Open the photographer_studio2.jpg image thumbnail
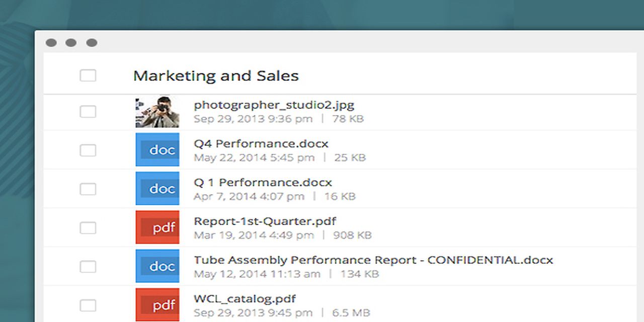The height and width of the screenshot is (322, 644). [157, 112]
